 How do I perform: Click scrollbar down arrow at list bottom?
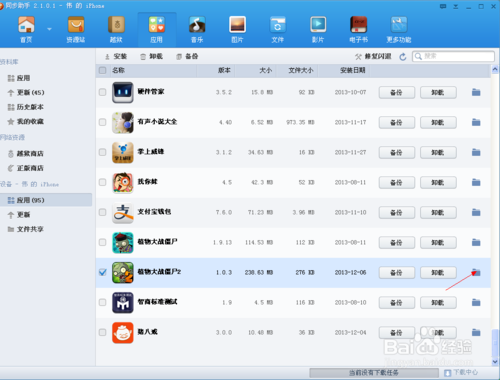(x=495, y=361)
